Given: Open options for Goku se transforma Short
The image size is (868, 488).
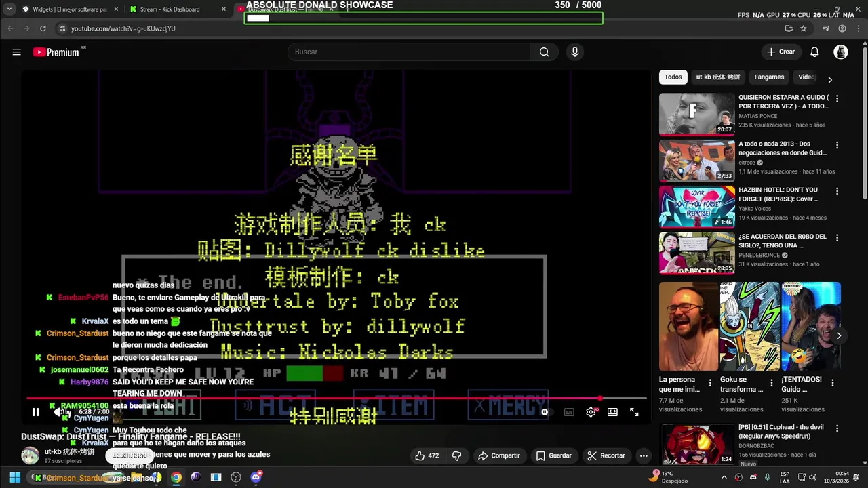Looking at the screenshot, I should 772,383.
